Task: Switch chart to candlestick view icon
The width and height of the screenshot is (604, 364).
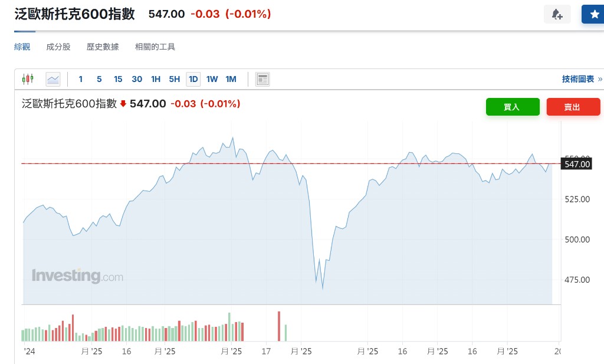Action: click(x=28, y=79)
